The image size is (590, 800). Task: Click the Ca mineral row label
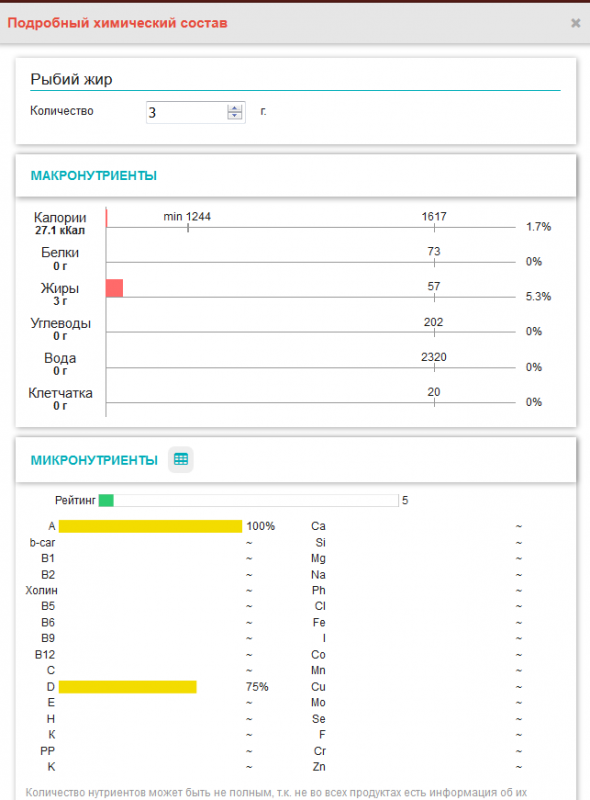318,526
